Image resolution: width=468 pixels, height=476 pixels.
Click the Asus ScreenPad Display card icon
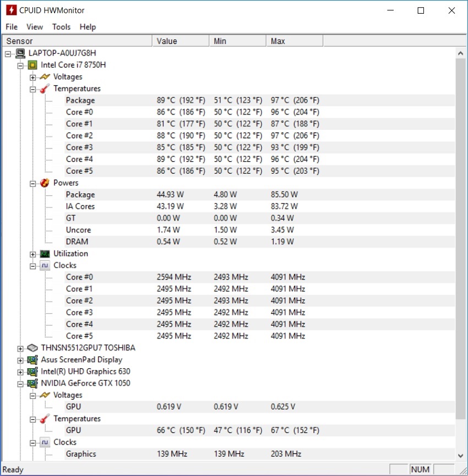[32, 360]
